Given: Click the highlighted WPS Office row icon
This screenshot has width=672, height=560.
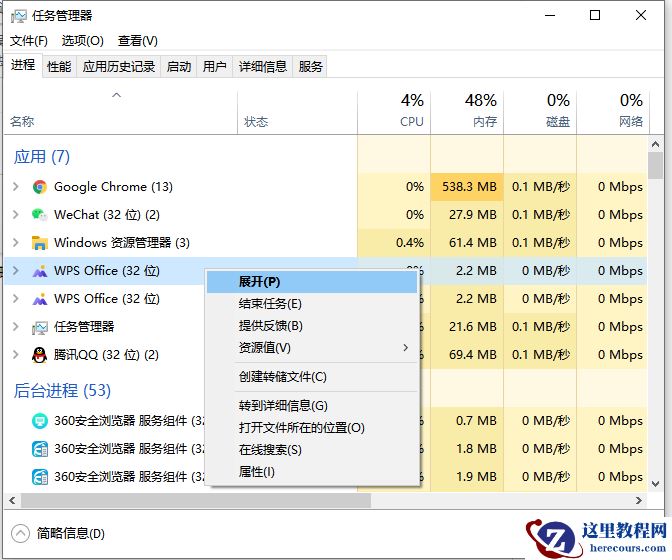Looking at the screenshot, I should point(39,271).
